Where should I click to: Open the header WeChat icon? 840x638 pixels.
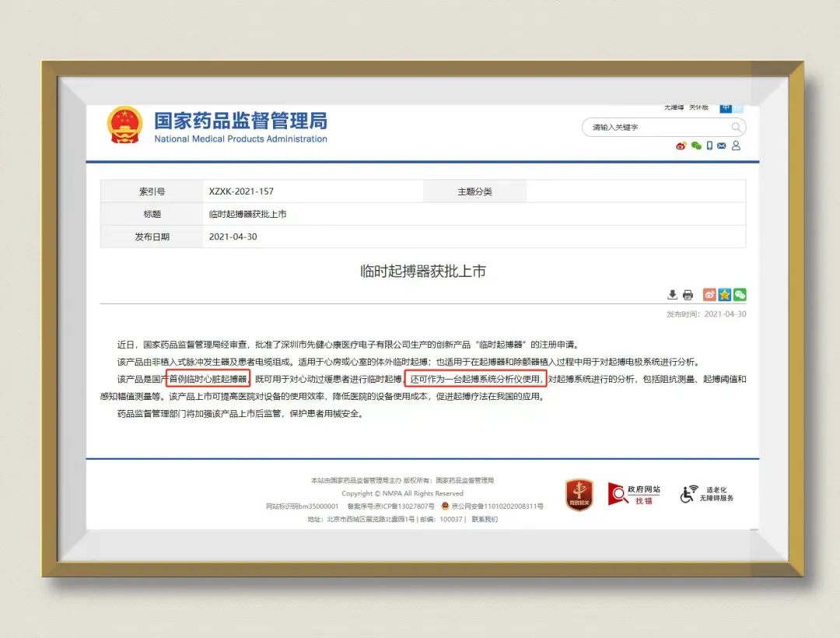click(696, 145)
